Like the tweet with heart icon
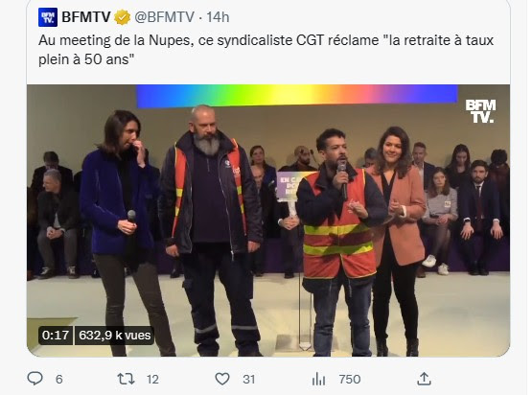532x395 pixels. click(x=222, y=379)
